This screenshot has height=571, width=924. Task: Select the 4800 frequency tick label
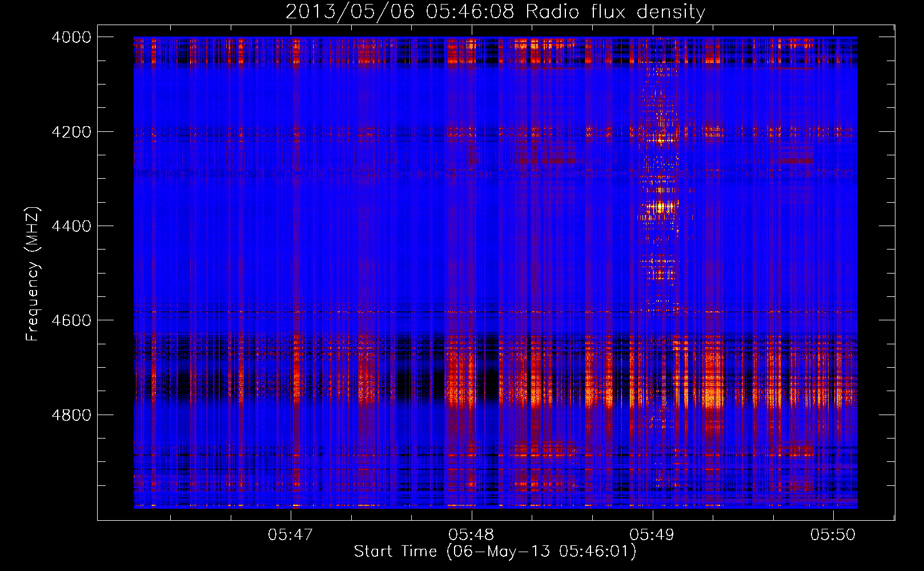point(71,415)
